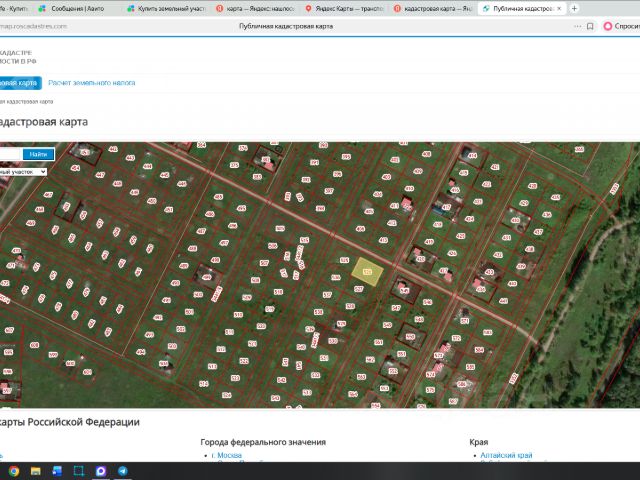The image size is (640, 480).
Task: Open the 'г. Москва' link
Action: pos(227,455)
